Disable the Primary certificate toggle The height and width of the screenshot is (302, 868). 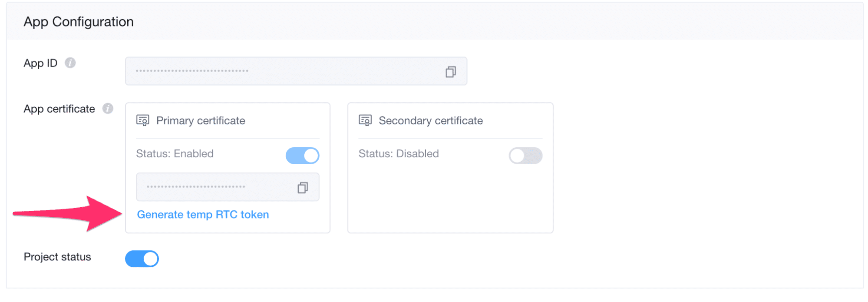click(x=302, y=156)
